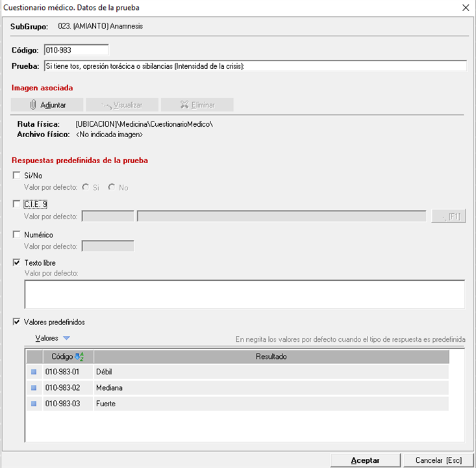Image resolution: width=476 pixels, height=468 pixels.
Task: Click the blue square icon beside Débil row
Action: tap(34, 372)
